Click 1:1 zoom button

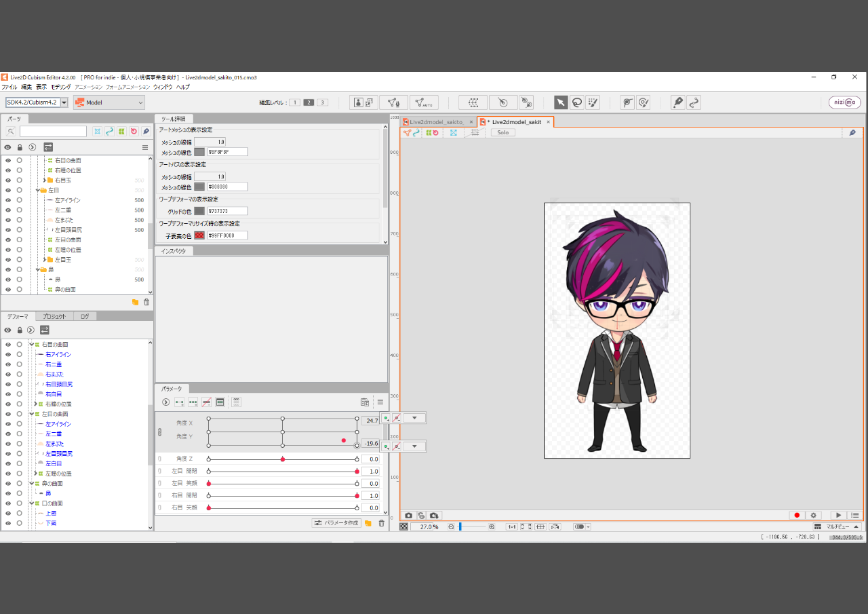pyautogui.click(x=512, y=526)
